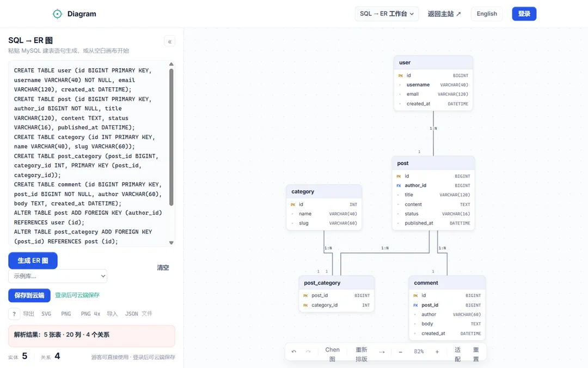Click the category_id row in post_category table
The height and width of the screenshot is (368, 588).
pyautogui.click(x=336, y=305)
